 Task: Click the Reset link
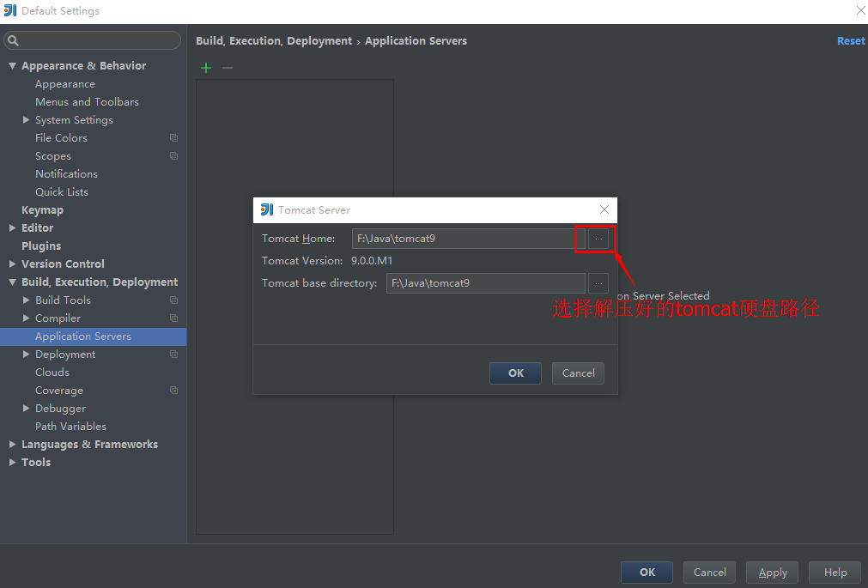[x=851, y=41]
